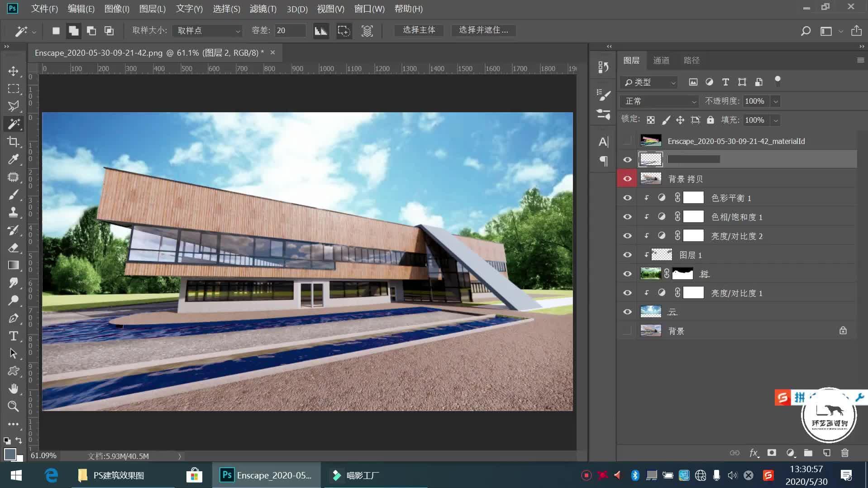Show the 背景 layer visibility

point(627,331)
